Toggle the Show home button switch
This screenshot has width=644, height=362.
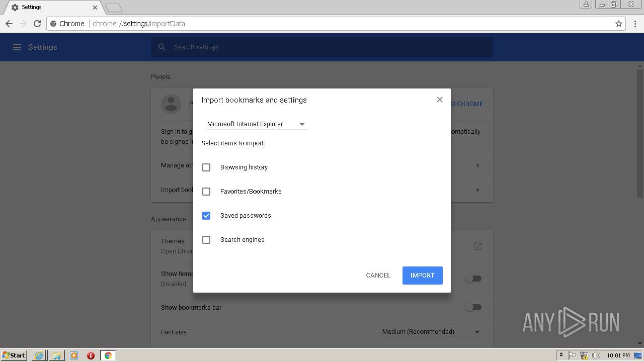coord(473,279)
